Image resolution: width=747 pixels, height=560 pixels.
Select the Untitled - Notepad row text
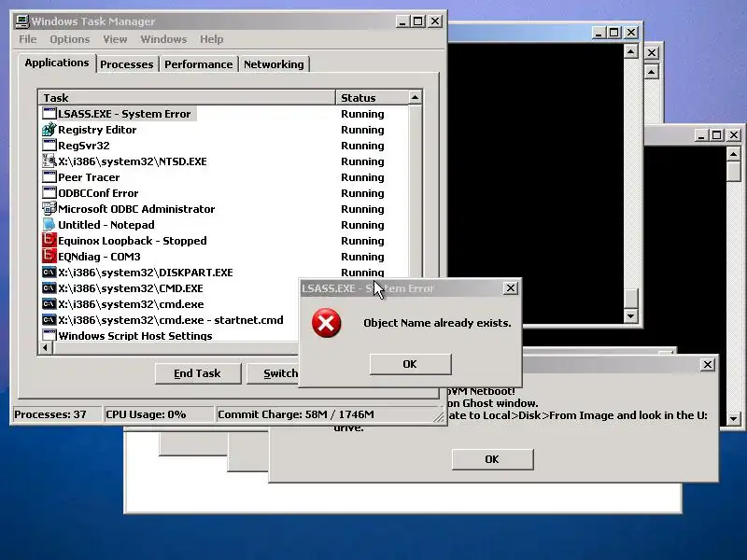pos(106,225)
